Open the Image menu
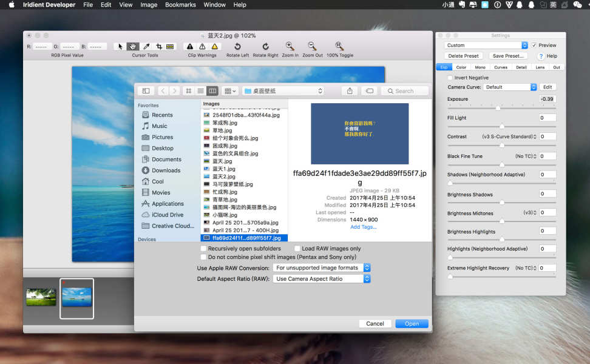The width and height of the screenshot is (590, 364). click(149, 4)
